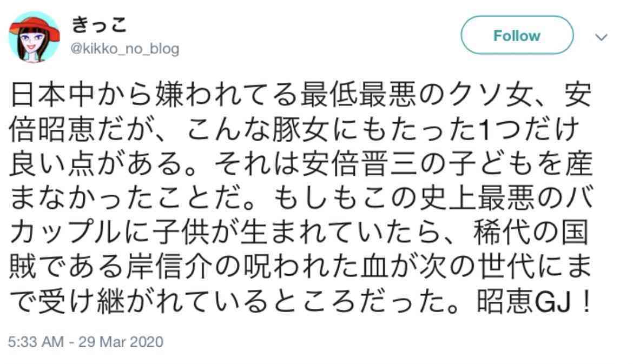Show more actions via down arrow
The height and width of the screenshot is (364, 633).
point(601,37)
